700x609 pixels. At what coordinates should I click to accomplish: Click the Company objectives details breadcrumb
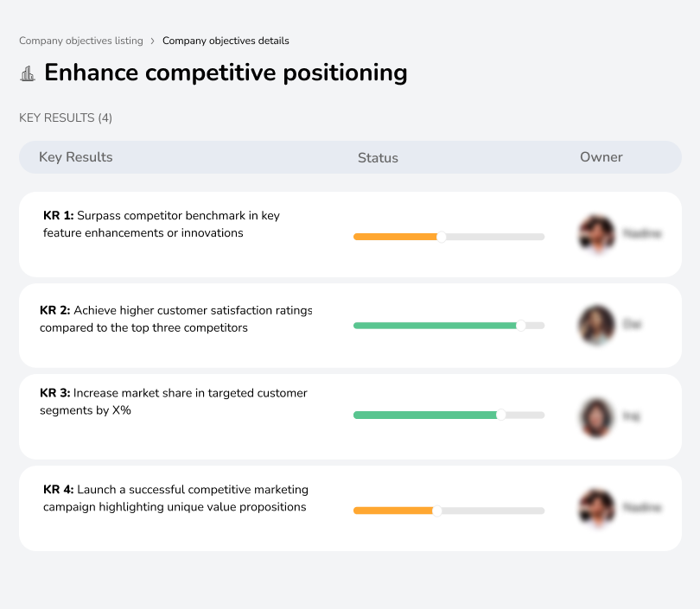(226, 41)
